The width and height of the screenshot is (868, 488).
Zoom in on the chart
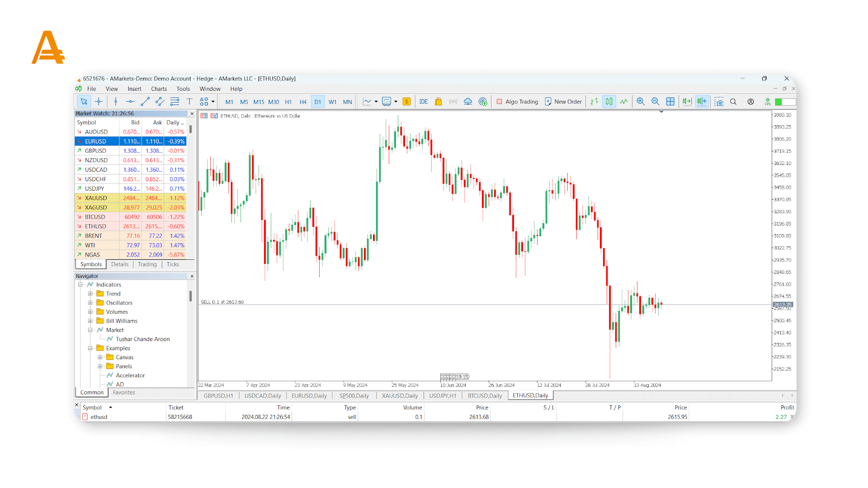641,102
